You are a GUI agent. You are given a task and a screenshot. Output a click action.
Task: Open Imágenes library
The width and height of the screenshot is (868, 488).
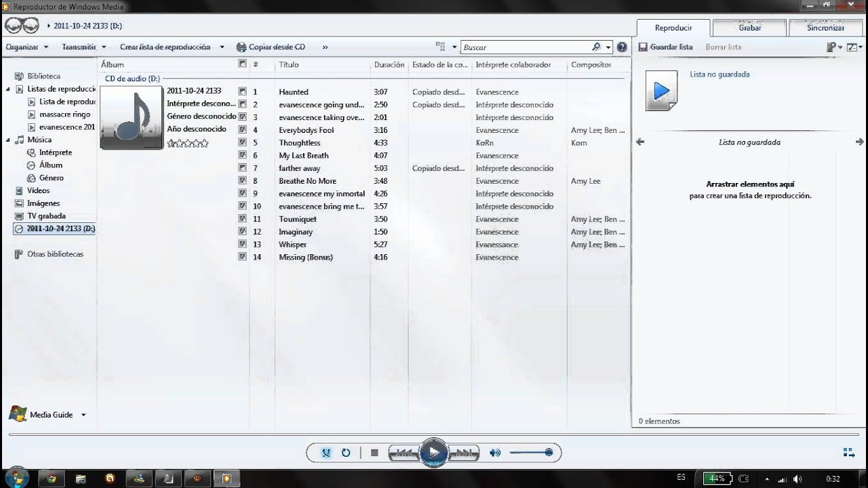pyautogui.click(x=43, y=203)
